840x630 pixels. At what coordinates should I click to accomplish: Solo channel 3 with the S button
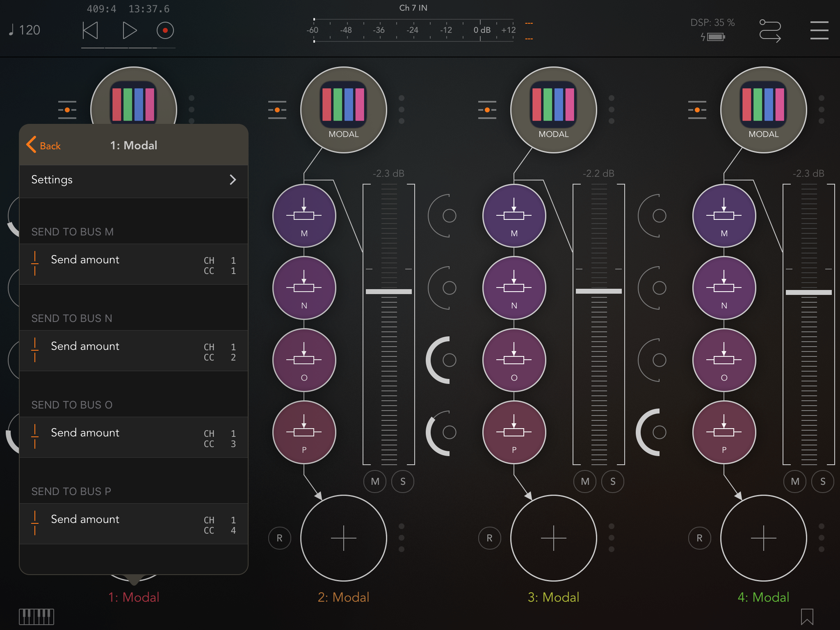(613, 482)
